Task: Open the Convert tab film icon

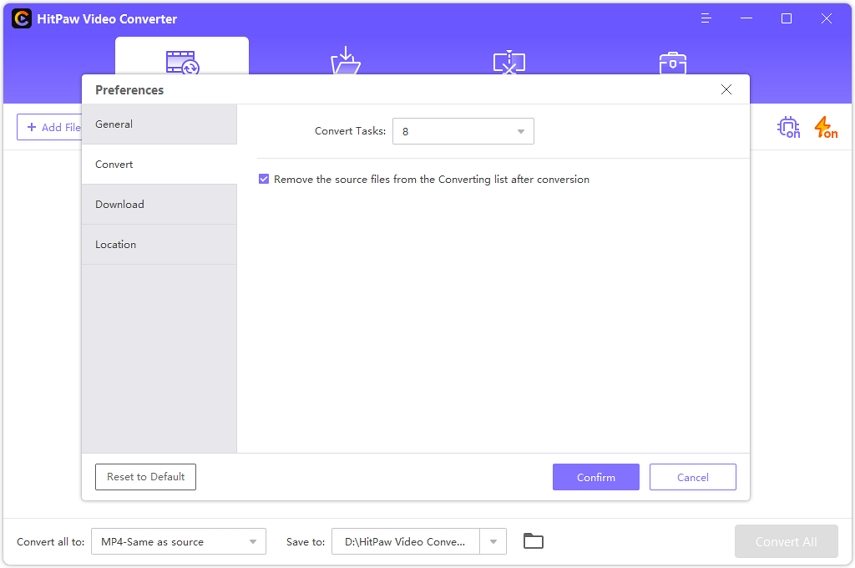Action: pos(183,62)
